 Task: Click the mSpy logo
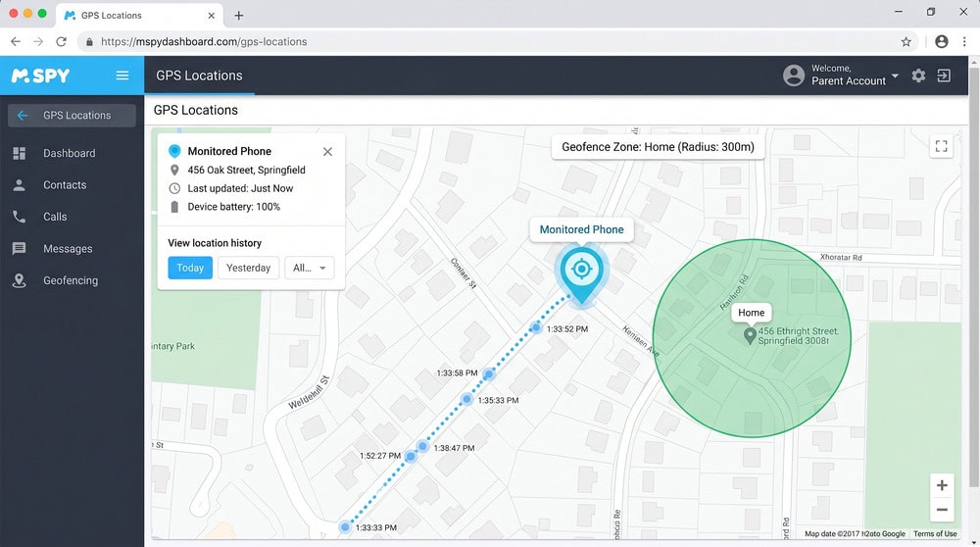click(40, 75)
